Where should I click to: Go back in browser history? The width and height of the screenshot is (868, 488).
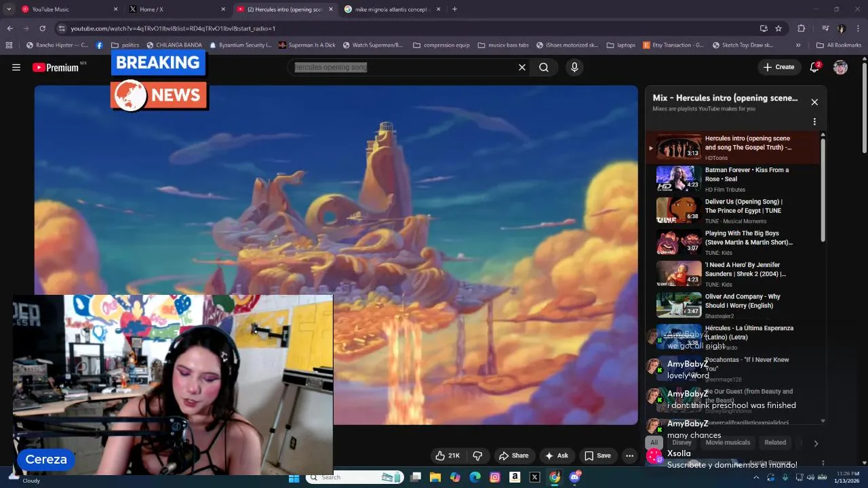[x=9, y=28]
